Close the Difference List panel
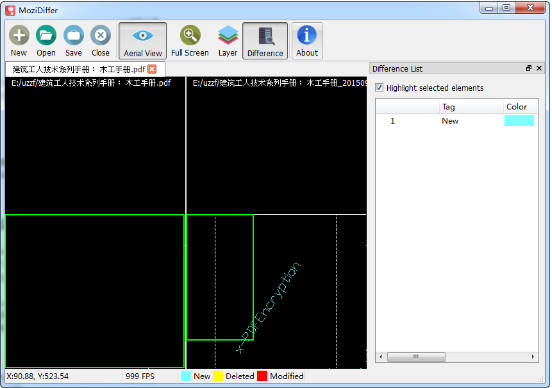Viewport: 552px width, 388px height. 539,68
